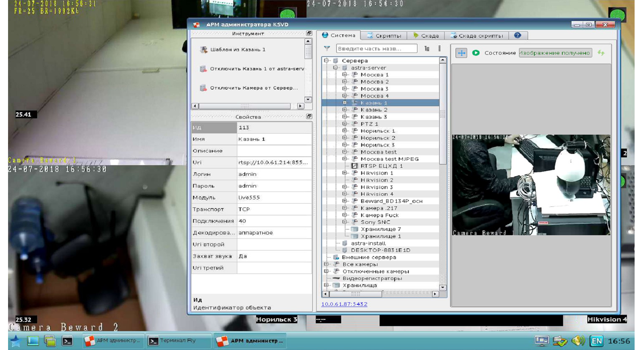Open the Скада скрипты tab
This screenshot has width=644, height=350.
477,36
